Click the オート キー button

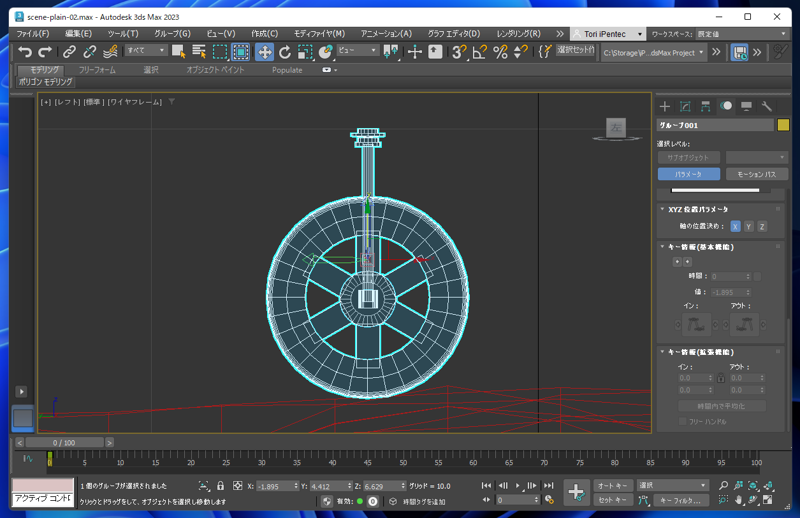(x=613, y=486)
